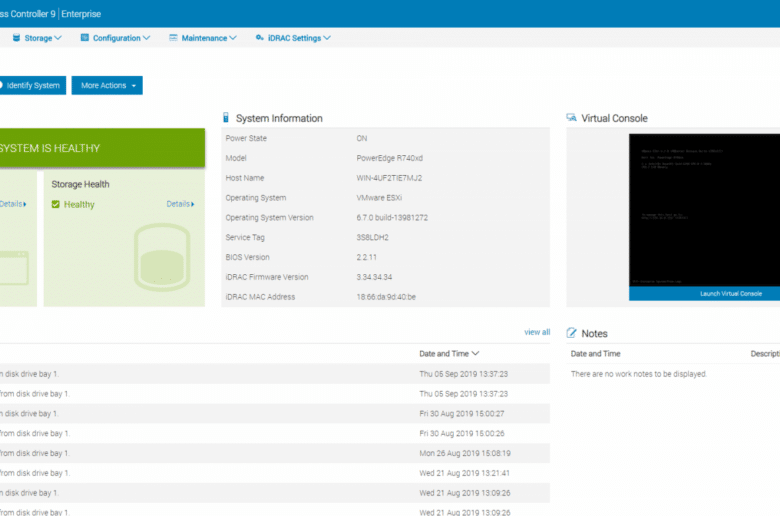The image size is (780, 516).
Task: Click the Maintenance menu icon
Action: click(x=173, y=38)
